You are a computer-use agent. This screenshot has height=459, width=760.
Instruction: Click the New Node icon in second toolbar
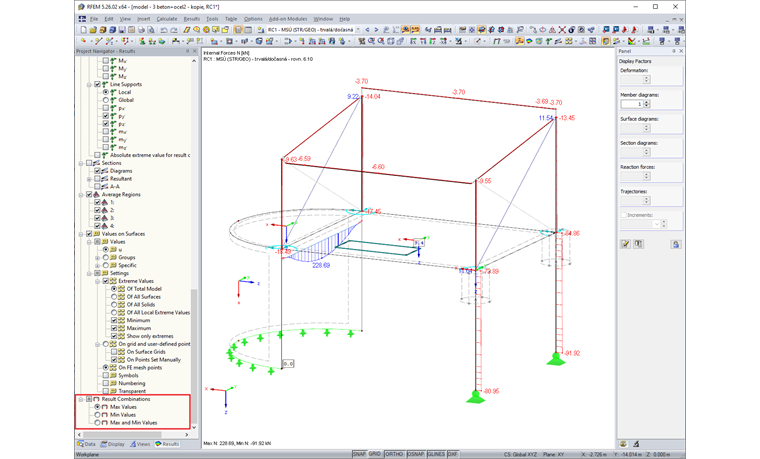click(83, 41)
